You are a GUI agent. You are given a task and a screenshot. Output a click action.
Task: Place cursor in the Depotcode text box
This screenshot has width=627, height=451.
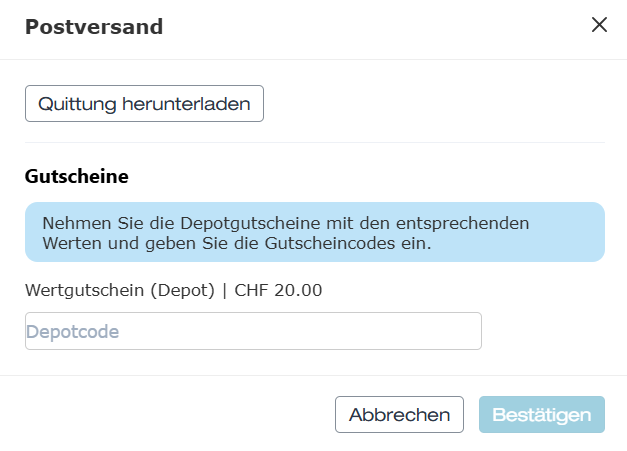[x=253, y=331]
